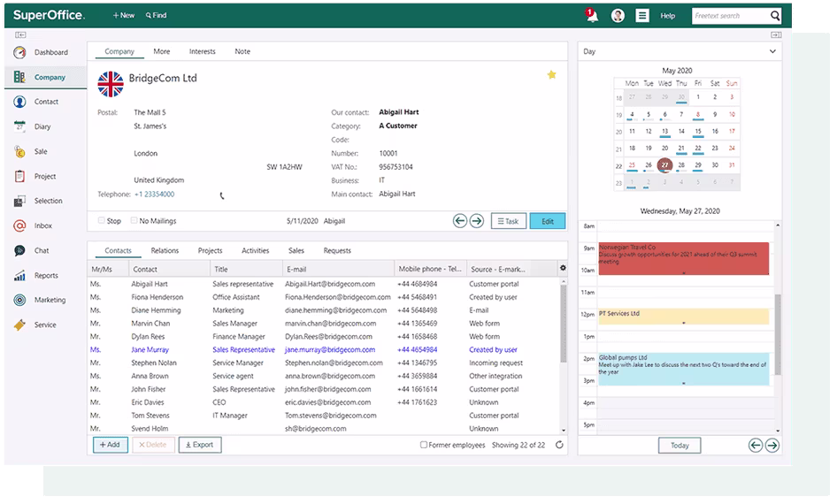
Task: Enable the No Mailings checkbox
Action: 134,220
